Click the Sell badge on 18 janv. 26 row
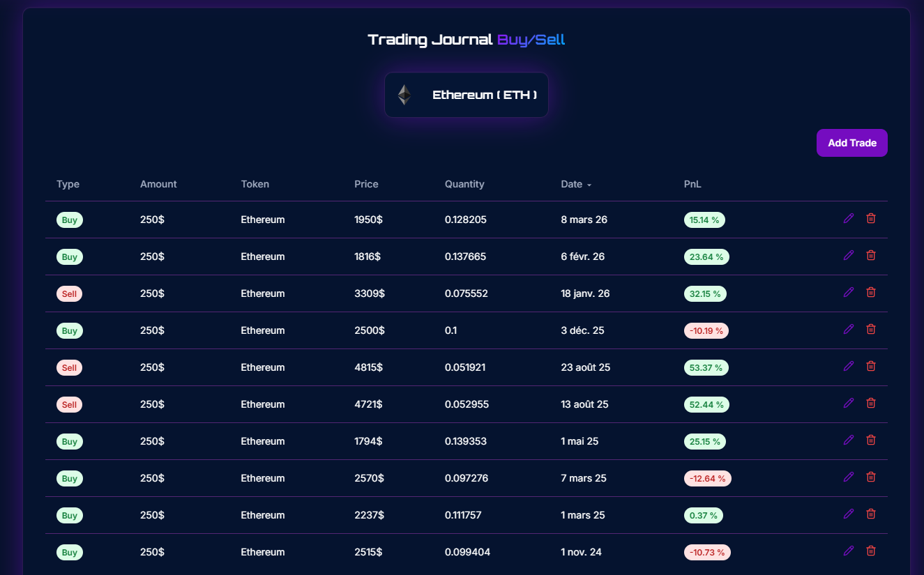Viewport: 924px width, 575px height. click(x=69, y=294)
